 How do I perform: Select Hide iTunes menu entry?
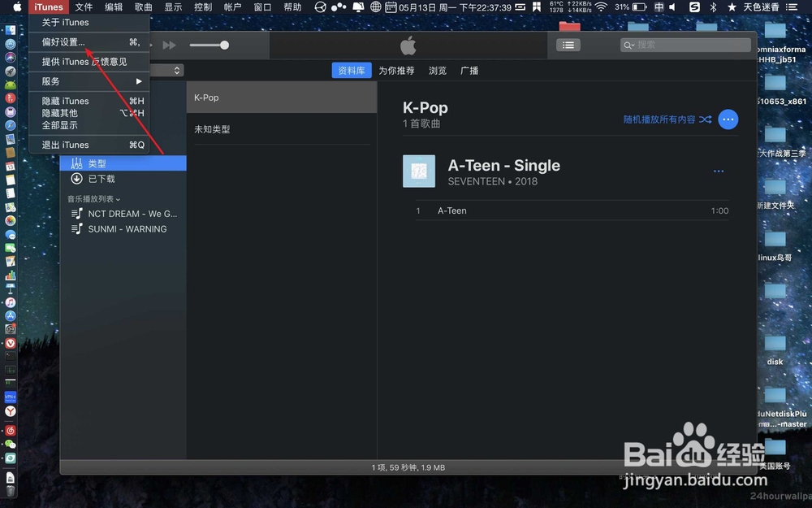tap(89, 101)
